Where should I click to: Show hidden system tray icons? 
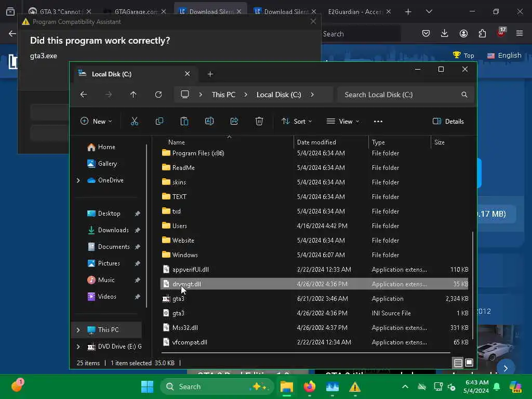pos(405,387)
